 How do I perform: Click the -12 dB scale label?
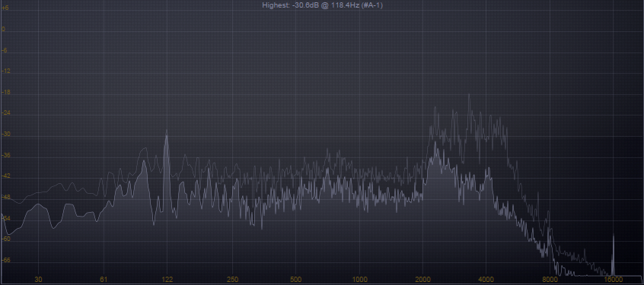point(6,71)
